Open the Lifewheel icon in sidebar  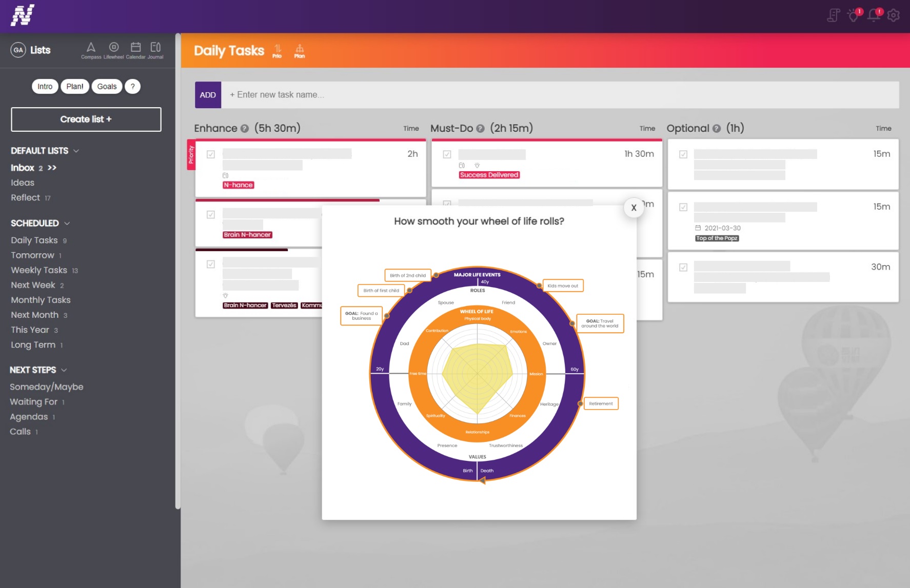click(x=113, y=50)
